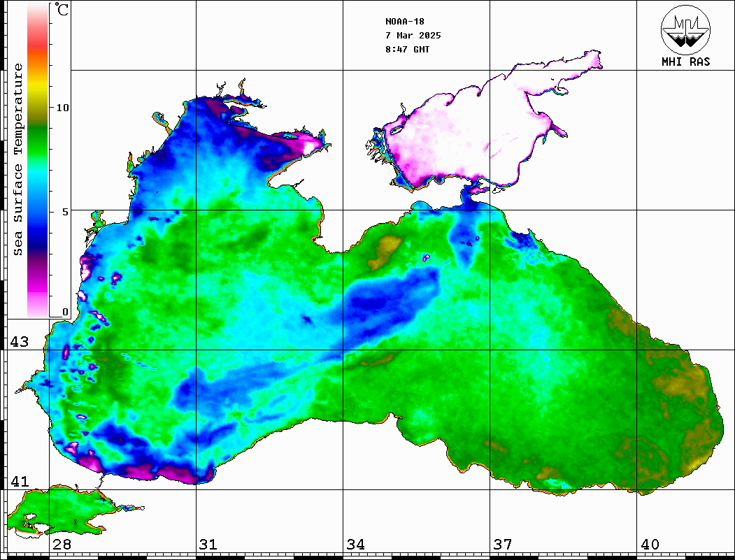Click the MHI RAS wave logo
The height and width of the screenshot is (560, 735).
tap(685, 29)
